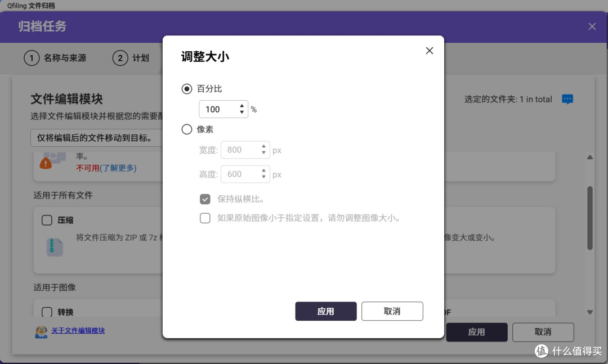Open the 关于文件编辑模块 link
Screen dimensions: 608x364
[78, 331]
